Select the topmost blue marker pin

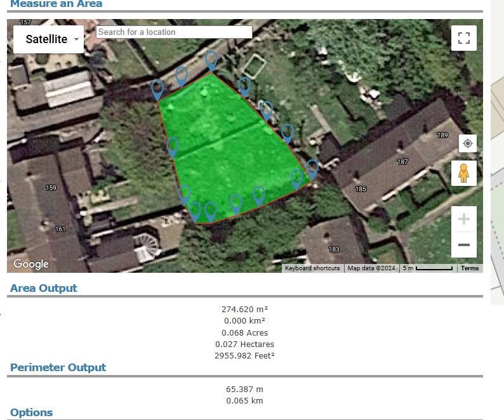tap(211, 60)
